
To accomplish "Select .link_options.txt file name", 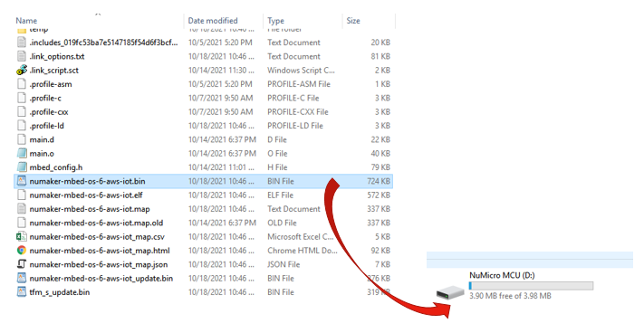I will [57, 56].
